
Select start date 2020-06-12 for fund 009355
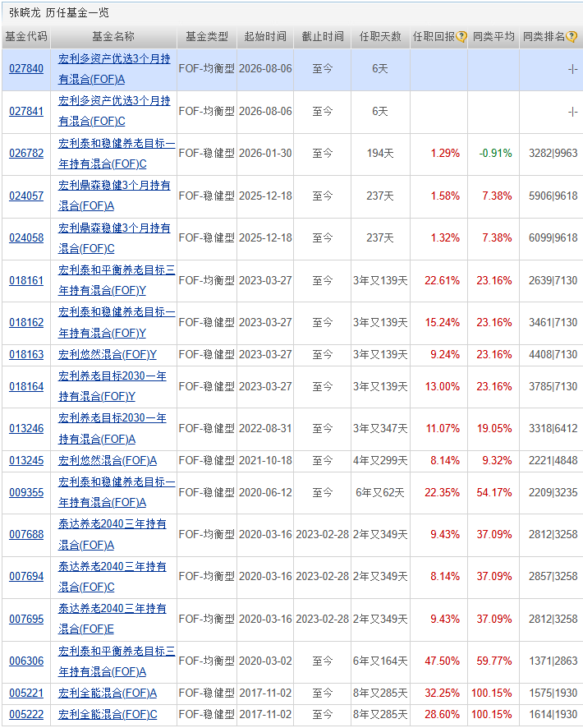265,492
